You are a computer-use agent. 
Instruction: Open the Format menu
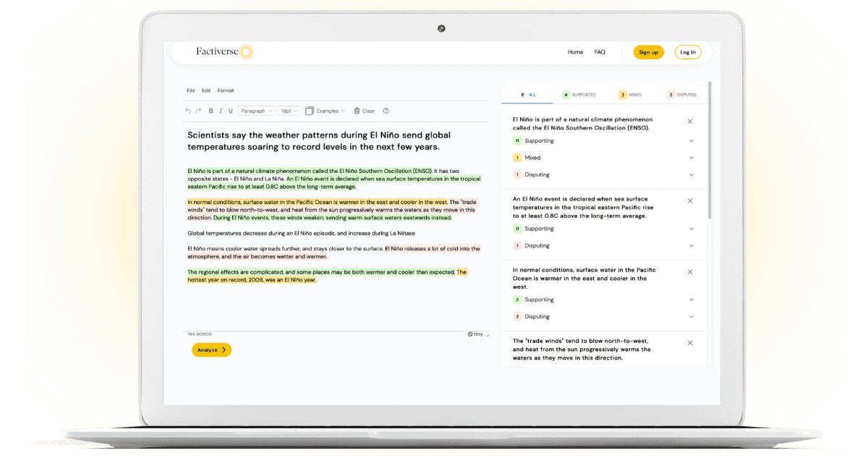[226, 90]
